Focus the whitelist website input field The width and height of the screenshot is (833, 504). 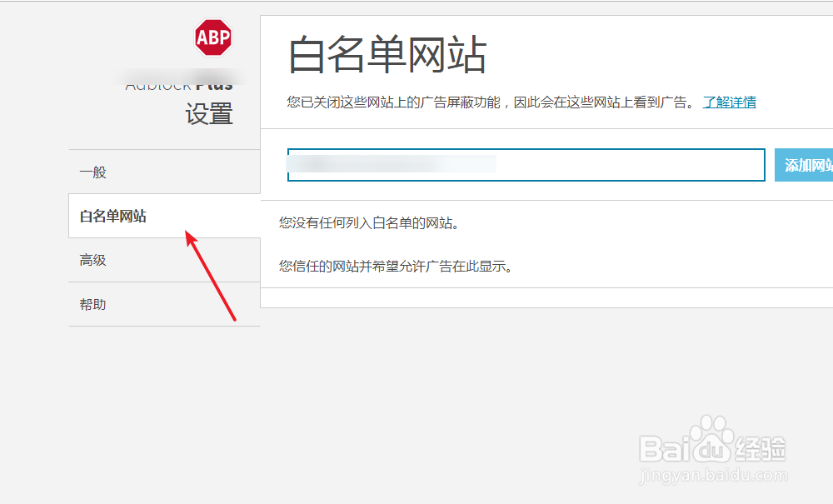(x=526, y=165)
